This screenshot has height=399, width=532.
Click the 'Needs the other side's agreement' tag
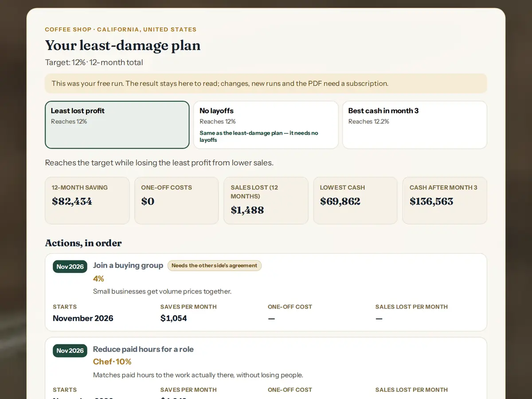pos(215,266)
